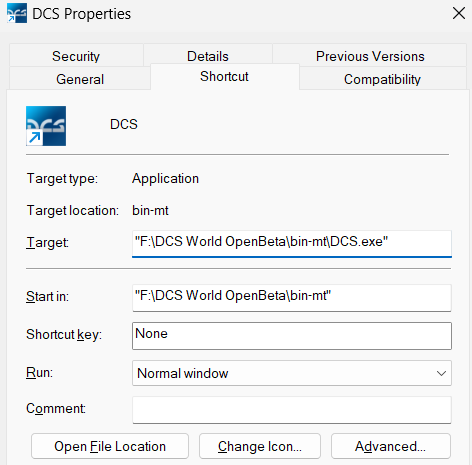The width and height of the screenshot is (472, 465).
Task: Click the empty Comment field
Action: (292, 410)
